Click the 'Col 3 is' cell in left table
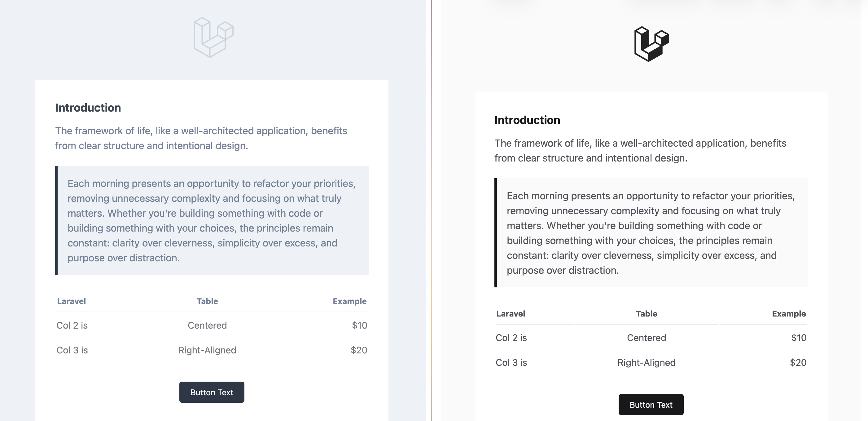The image size is (868, 421). tap(72, 350)
